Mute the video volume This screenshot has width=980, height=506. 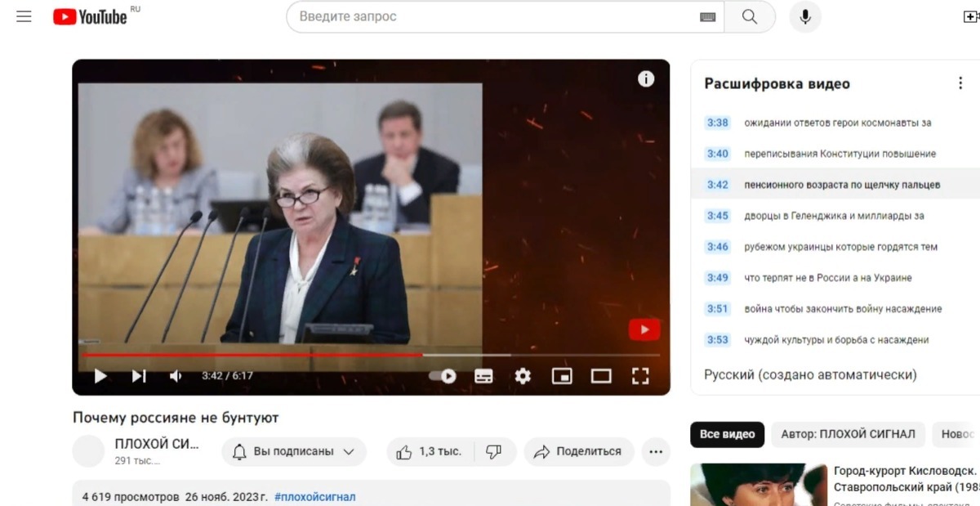click(174, 376)
